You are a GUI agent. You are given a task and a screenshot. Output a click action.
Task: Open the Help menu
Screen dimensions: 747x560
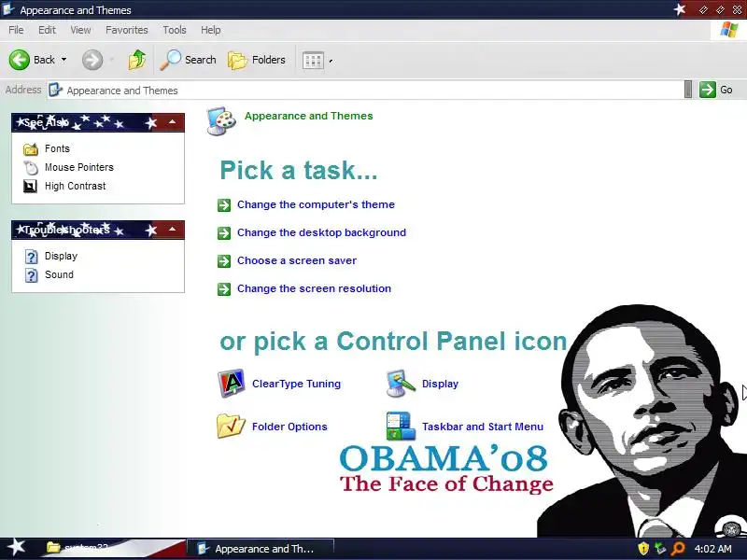coord(211,30)
